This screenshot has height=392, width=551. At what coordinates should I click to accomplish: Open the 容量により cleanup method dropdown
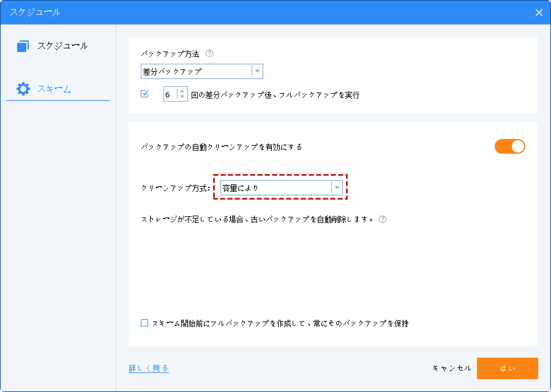281,188
